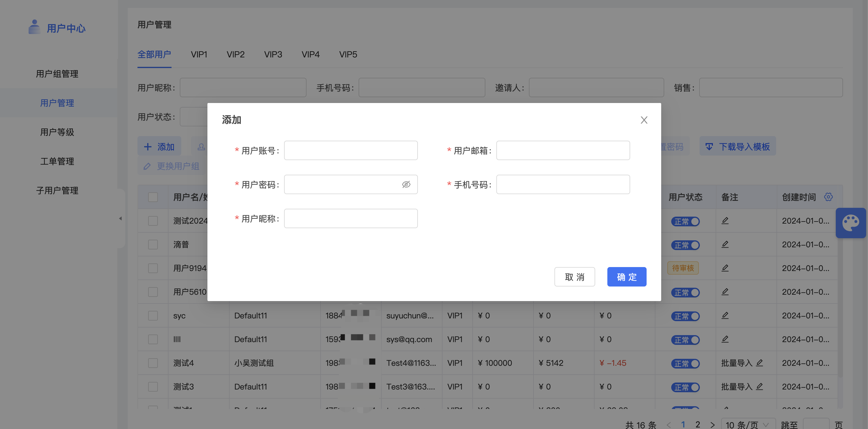Image resolution: width=868 pixels, height=429 pixels.
Task: Go to page 2 in pagination
Action: tap(697, 424)
